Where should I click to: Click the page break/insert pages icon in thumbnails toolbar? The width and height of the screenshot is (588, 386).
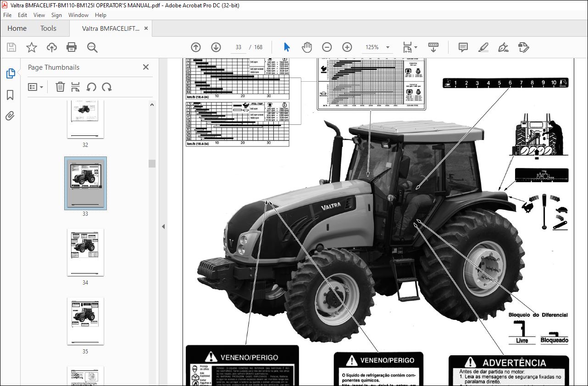76,87
